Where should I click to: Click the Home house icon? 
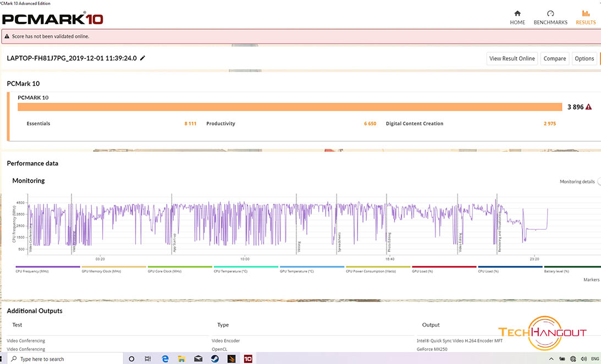tap(517, 13)
